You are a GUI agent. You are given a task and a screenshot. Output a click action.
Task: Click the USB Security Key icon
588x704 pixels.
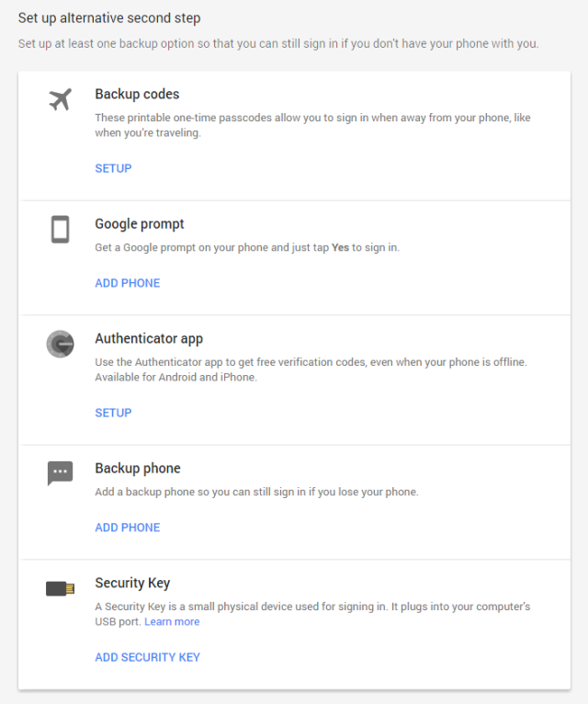point(60,588)
